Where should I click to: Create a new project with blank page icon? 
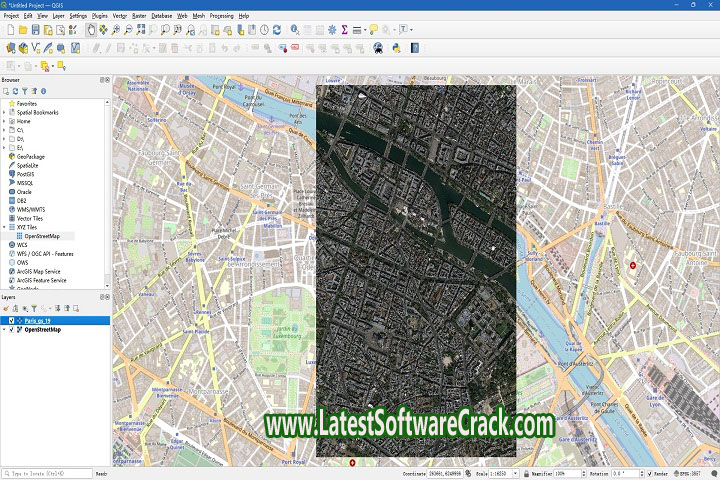10,30
